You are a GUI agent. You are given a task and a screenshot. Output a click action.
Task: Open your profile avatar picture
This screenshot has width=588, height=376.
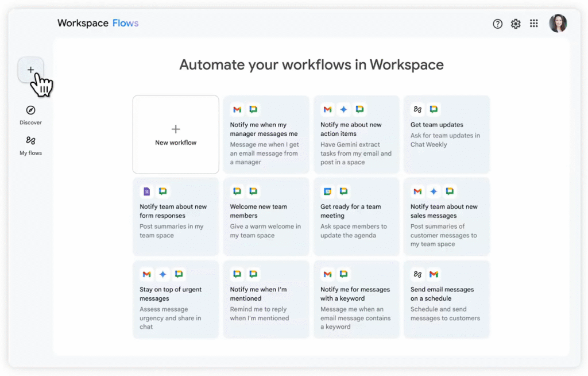click(558, 24)
